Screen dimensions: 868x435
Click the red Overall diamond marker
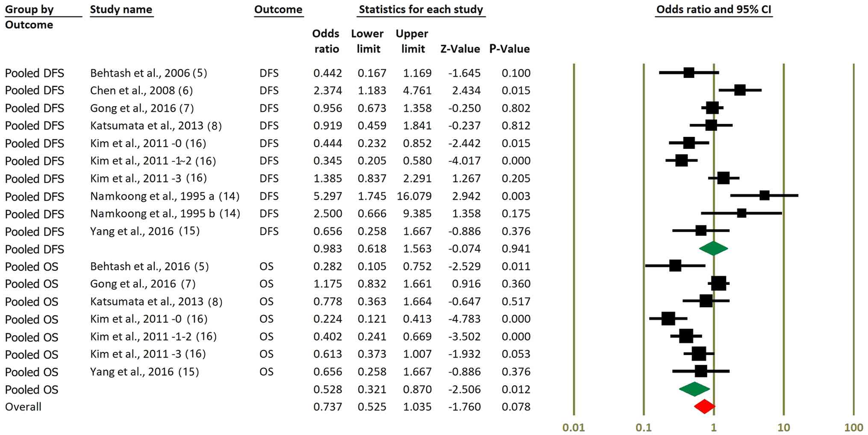(704, 406)
